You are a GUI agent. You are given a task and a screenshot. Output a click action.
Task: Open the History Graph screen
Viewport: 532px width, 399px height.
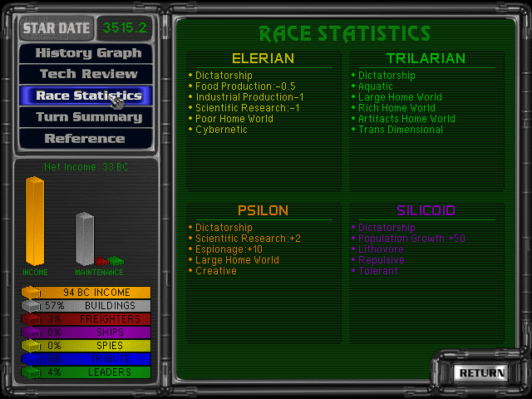86,53
